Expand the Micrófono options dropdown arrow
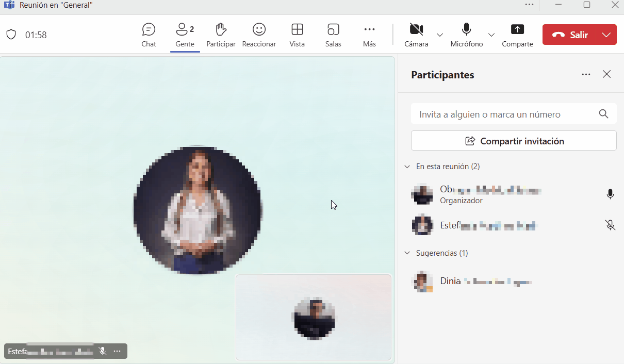Viewport: 624px width, 364px height. tap(491, 35)
